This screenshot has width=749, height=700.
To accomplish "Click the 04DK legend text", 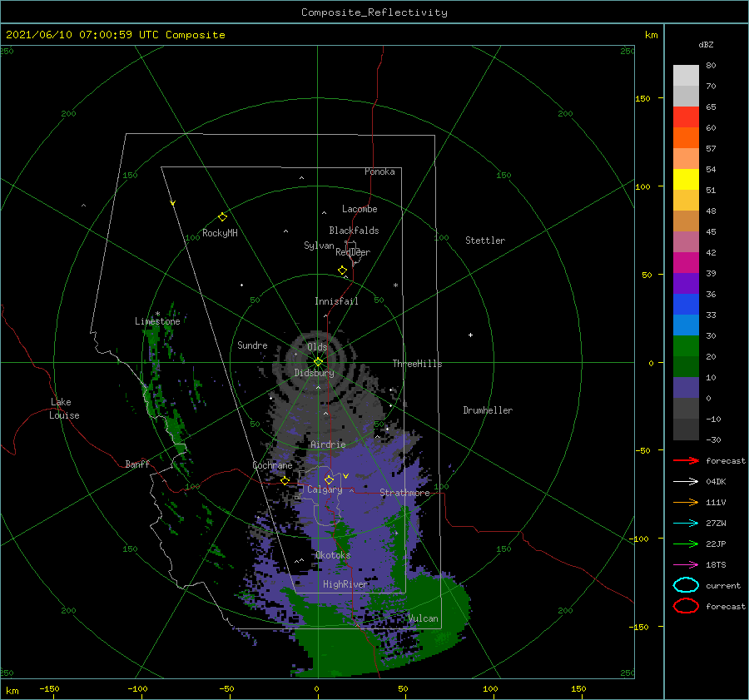I will [x=716, y=482].
